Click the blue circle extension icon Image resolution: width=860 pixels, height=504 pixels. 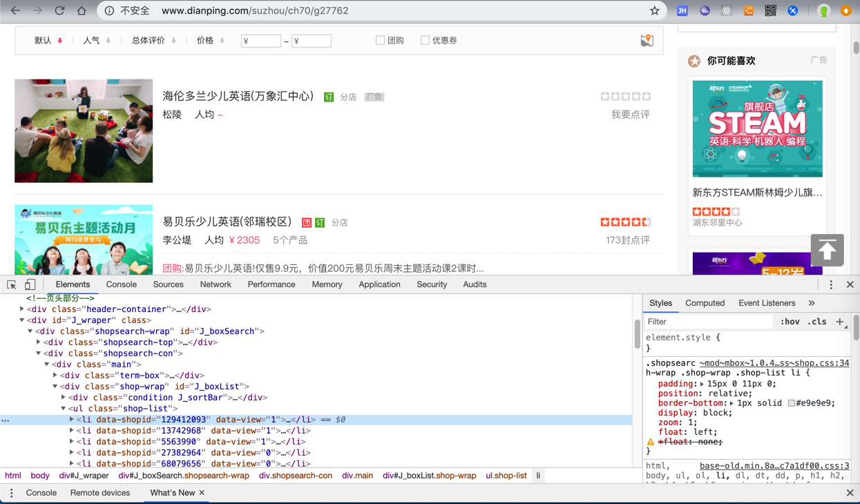(793, 10)
